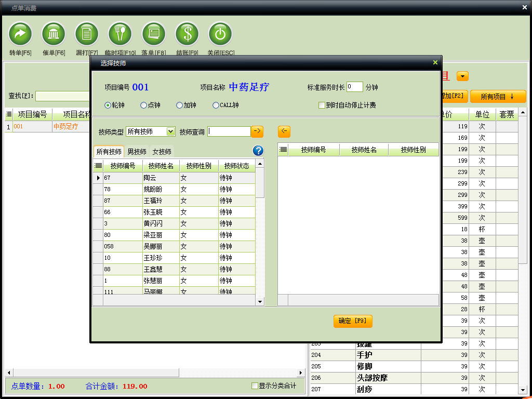This screenshot has width=532, height=399.
Task: Select technician 王鑫慧 in the list
Action: pyautogui.click(x=175, y=270)
